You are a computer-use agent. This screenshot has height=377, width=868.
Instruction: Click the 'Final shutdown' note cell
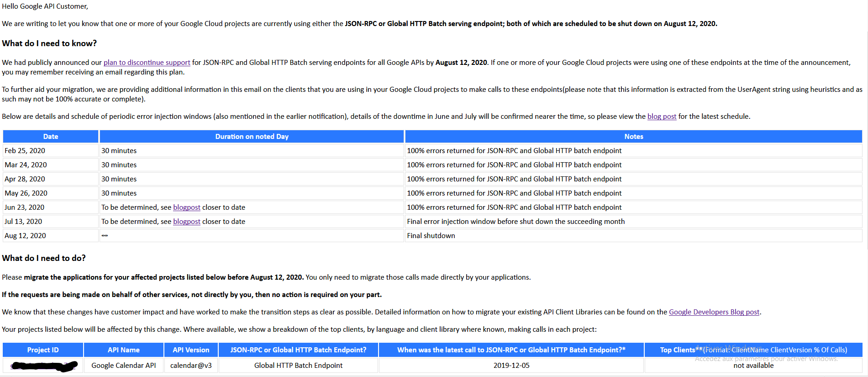pos(634,236)
